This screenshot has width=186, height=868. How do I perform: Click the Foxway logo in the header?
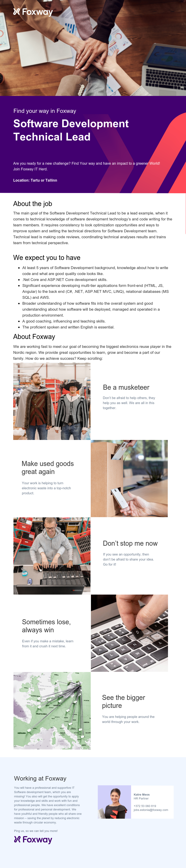33,12
